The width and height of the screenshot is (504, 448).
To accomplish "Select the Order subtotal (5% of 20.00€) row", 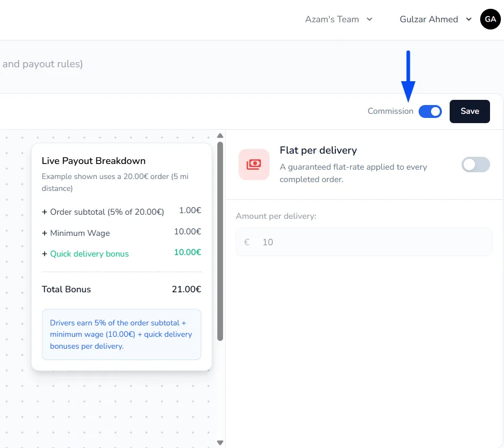I will coord(122,212).
